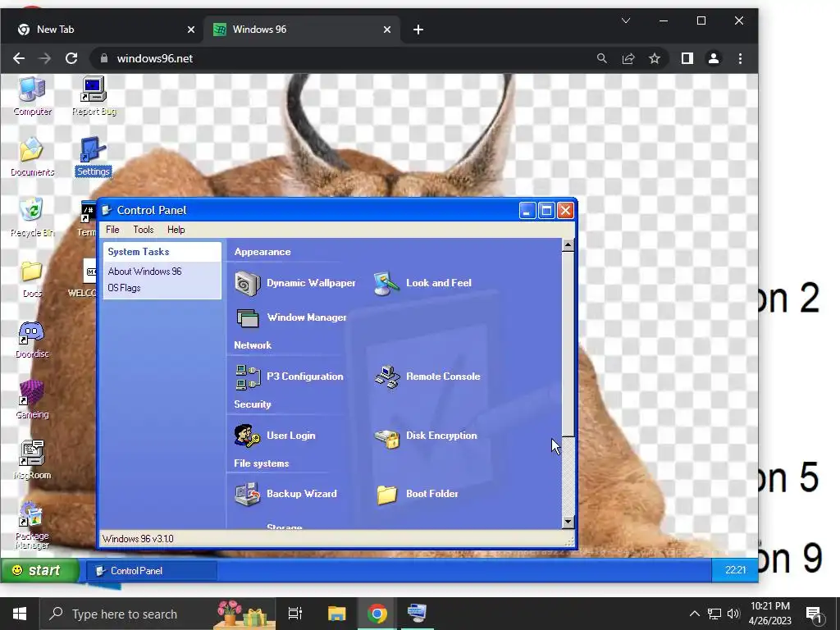
Task: Select the MsgRoom desktop icon
Action: [x=32, y=461]
